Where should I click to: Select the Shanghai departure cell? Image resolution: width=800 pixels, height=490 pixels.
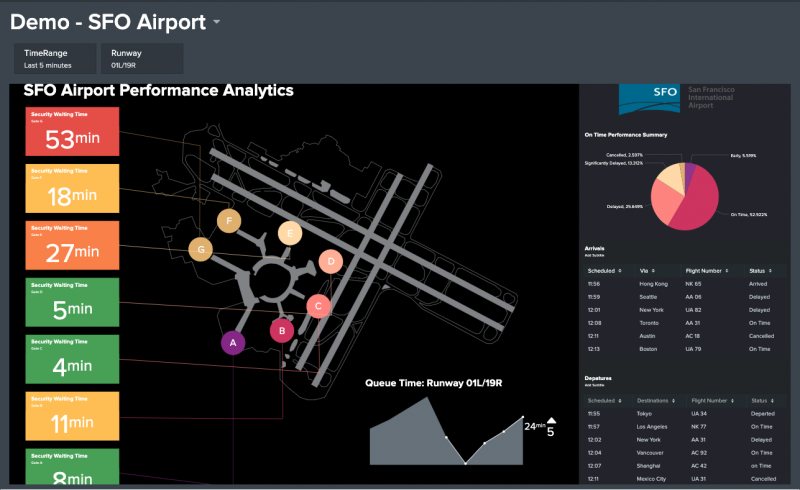tap(648, 466)
